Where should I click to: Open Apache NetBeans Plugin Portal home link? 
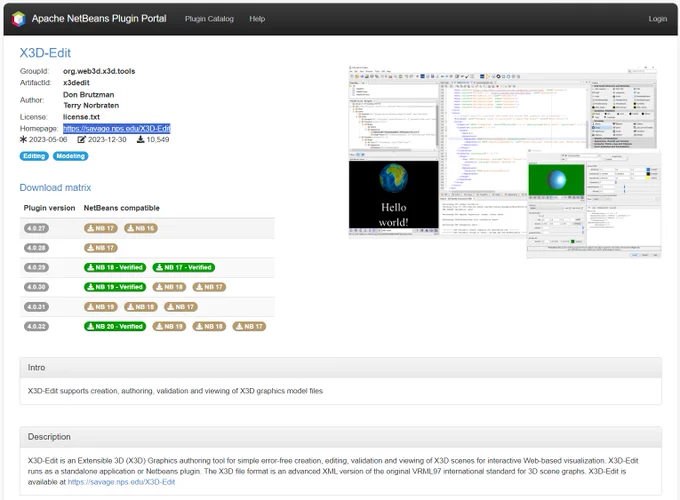pyautogui.click(x=99, y=19)
